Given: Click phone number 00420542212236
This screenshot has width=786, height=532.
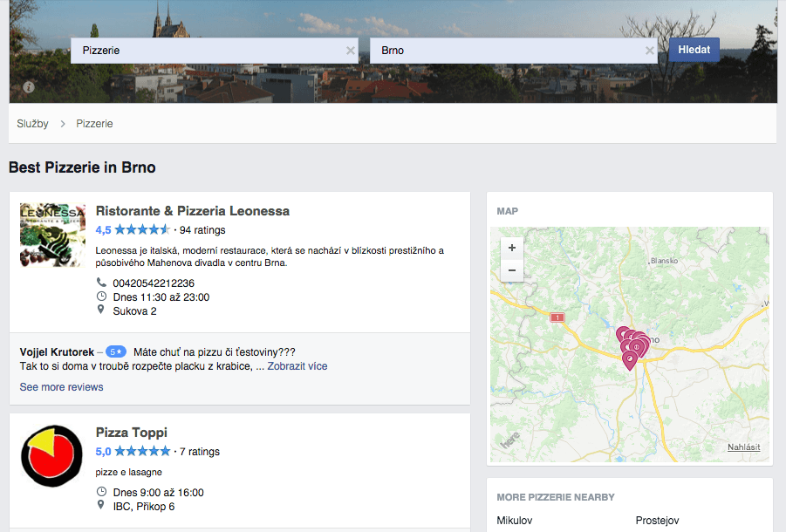Looking at the screenshot, I should 154,283.
